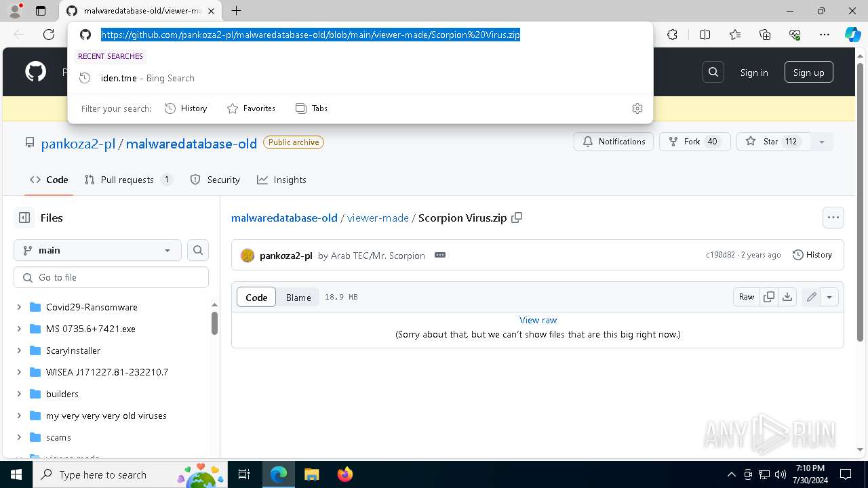The height and width of the screenshot is (488, 868).
Task: Open edit options dropdown next to pencil
Action: pos(829,297)
